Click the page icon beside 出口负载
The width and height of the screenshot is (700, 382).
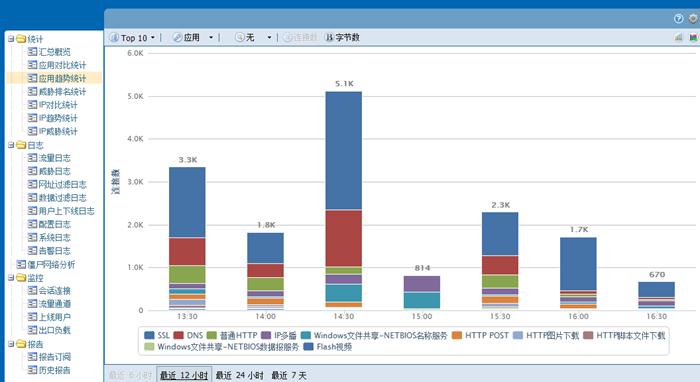[x=32, y=330]
